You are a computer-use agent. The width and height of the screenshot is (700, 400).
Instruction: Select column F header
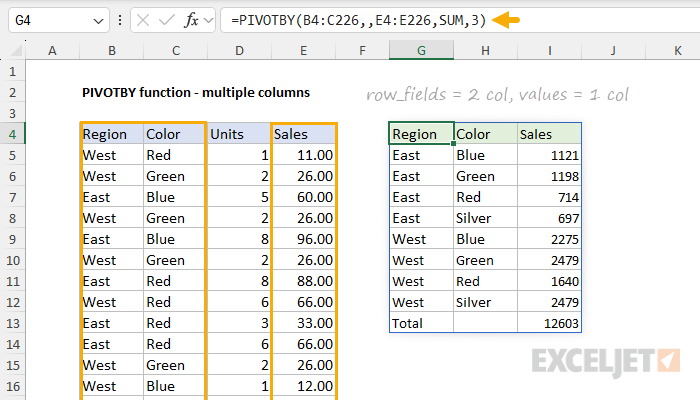(362, 50)
